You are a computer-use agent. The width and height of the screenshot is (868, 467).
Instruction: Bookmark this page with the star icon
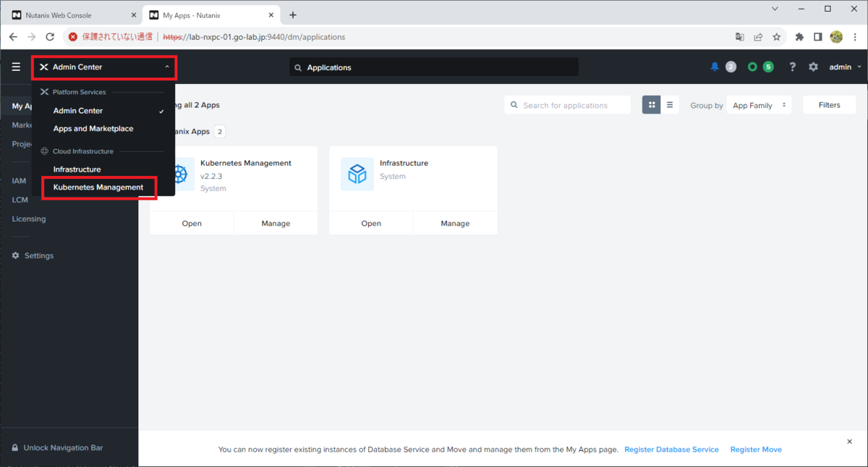pyautogui.click(x=777, y=37)
